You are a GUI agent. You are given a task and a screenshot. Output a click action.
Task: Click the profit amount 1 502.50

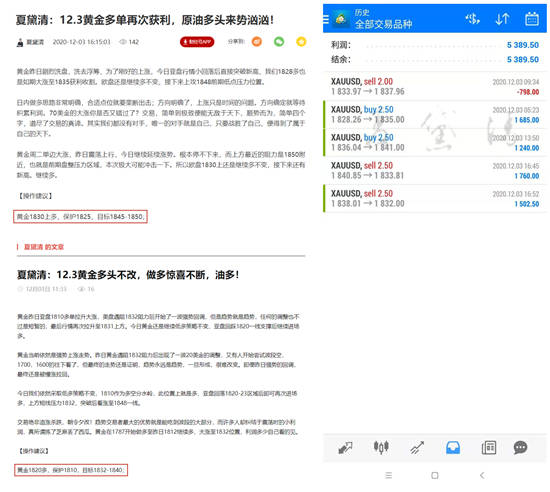coord(526,204)
